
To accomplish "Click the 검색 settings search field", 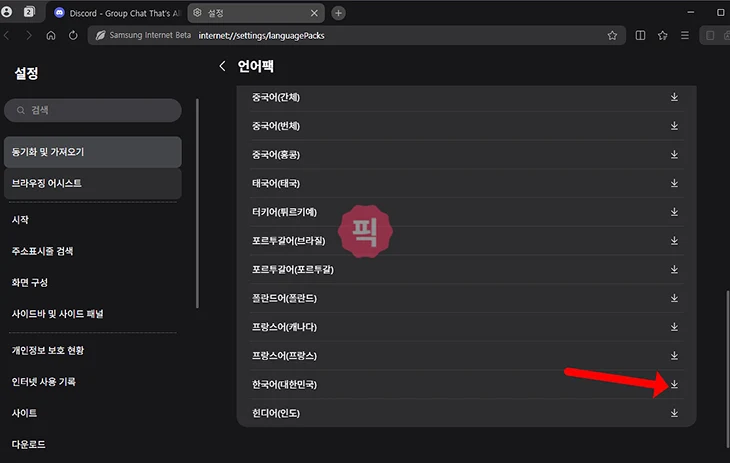I will click(x=93, y=110).
